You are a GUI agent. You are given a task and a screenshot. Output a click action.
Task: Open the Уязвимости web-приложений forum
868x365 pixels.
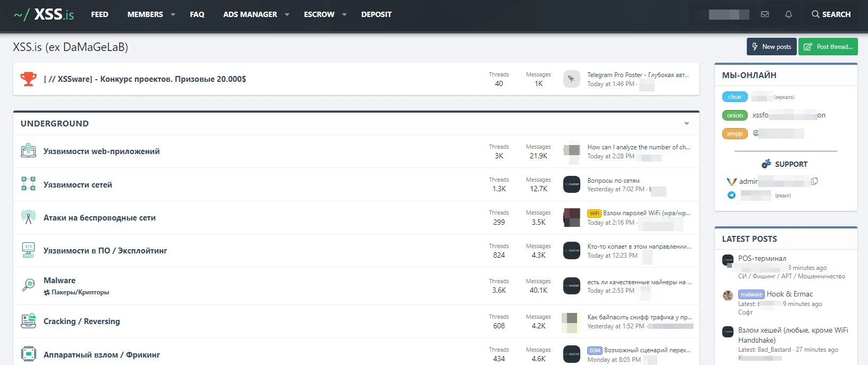[x=102, y=151]
